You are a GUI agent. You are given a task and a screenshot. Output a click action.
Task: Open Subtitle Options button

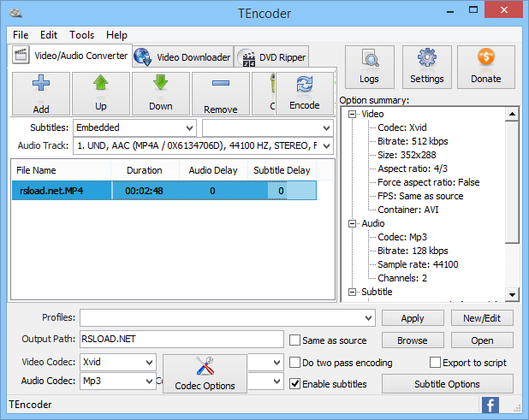click(448, 383)
